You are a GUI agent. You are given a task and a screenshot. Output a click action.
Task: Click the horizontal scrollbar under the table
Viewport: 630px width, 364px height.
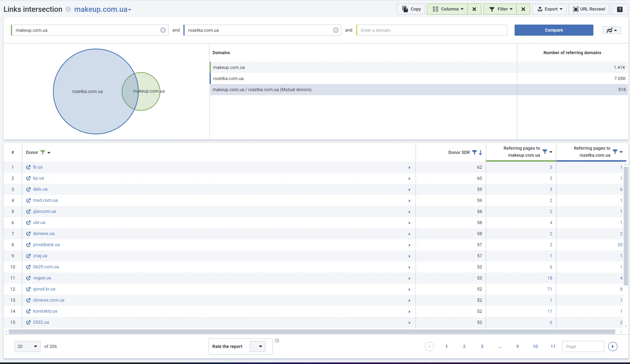pos(312,331)
